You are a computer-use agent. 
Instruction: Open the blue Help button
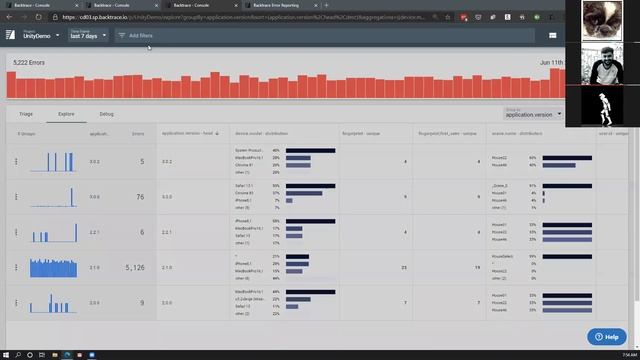(x=607, y=337)
